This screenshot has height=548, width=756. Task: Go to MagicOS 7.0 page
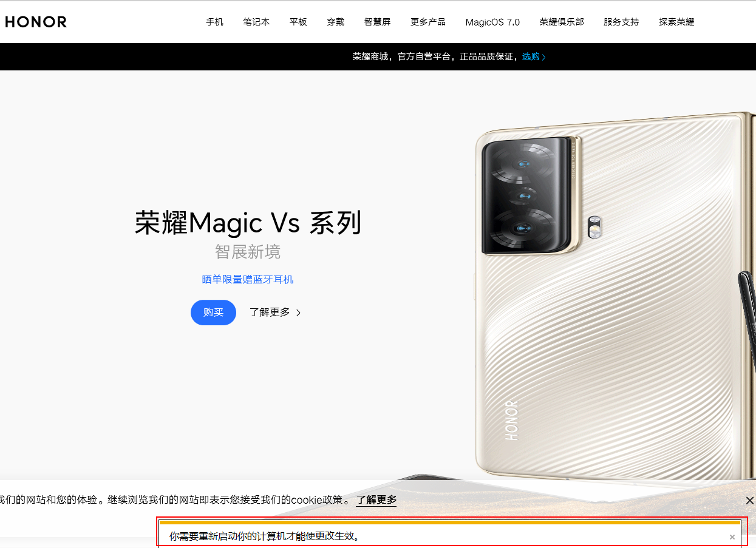point(492,22)
